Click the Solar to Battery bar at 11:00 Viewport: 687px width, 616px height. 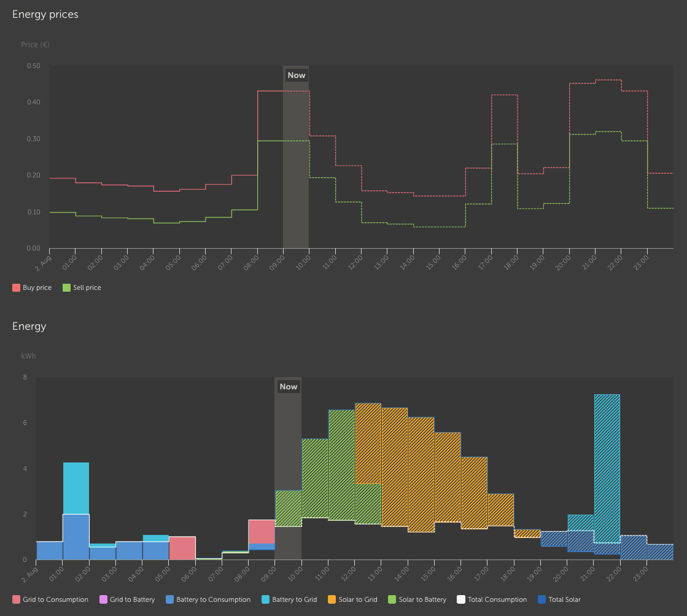click(x=342, y=465)
